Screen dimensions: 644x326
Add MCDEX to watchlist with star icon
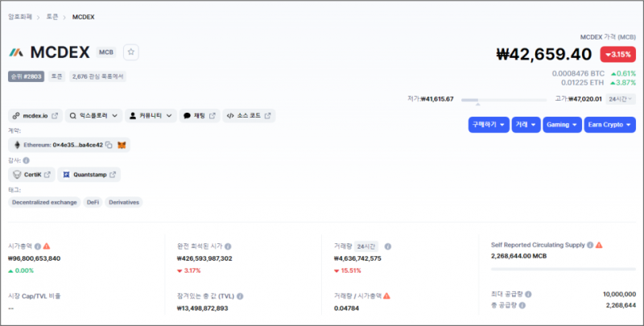point(131,52)
